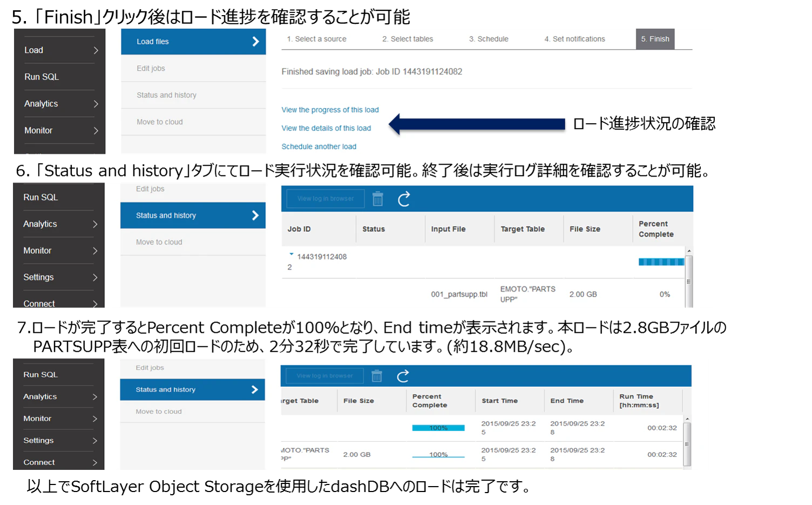Click 'View log in browser' button in step 6
Image resolution: width=812 pixels, height=505 pixels.
326,199
